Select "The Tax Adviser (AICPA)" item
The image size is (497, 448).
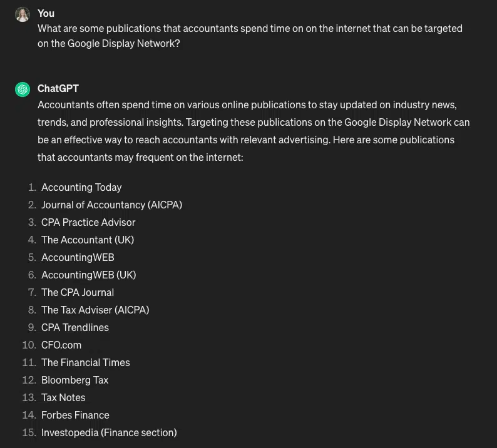95,310
